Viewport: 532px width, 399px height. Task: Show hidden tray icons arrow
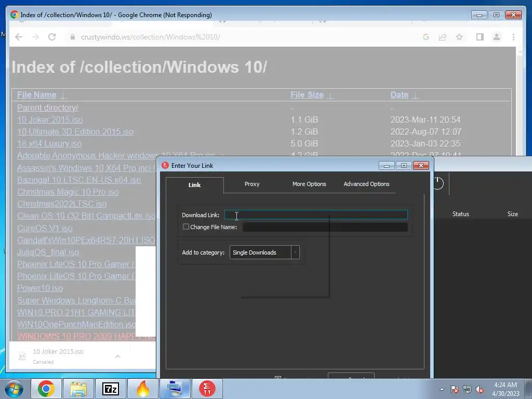click(x=442, y=389)
